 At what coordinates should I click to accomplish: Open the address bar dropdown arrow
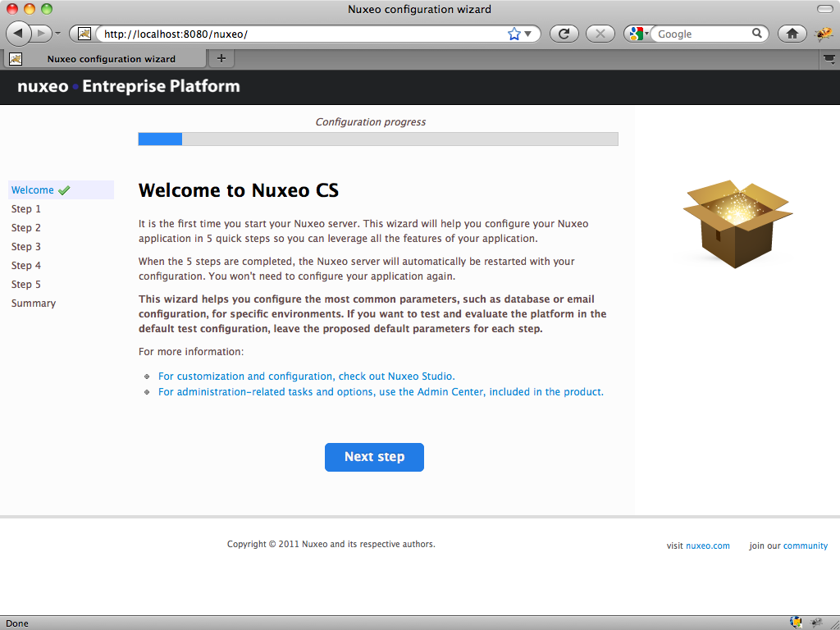(528, 34)
